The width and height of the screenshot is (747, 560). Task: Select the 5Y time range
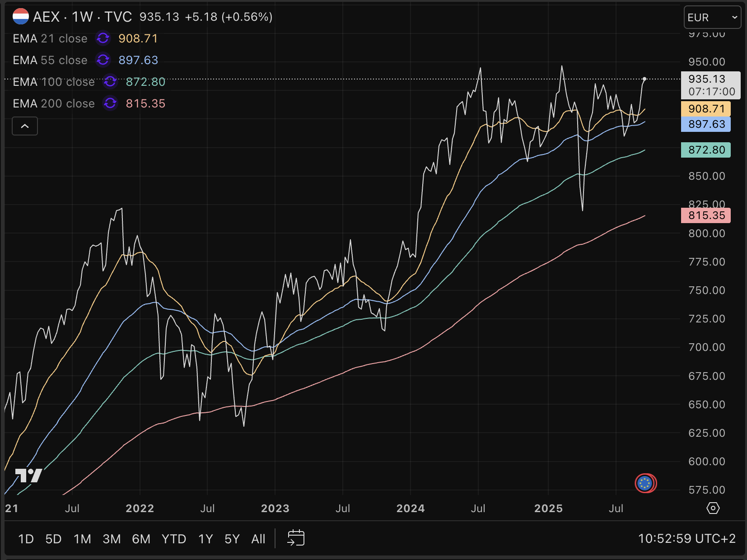click(232, 539)
